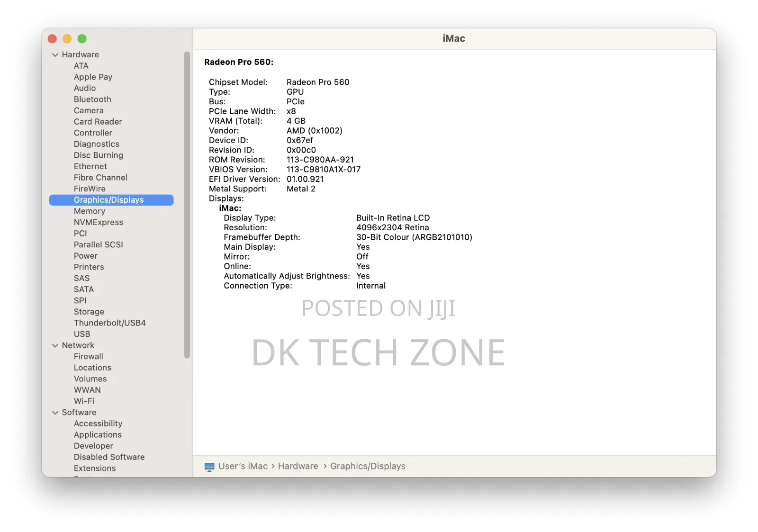Select Audio in the sidebar
Image resolution: width=758 pixels, height=532 pixels.
click(x=85, y=88)
